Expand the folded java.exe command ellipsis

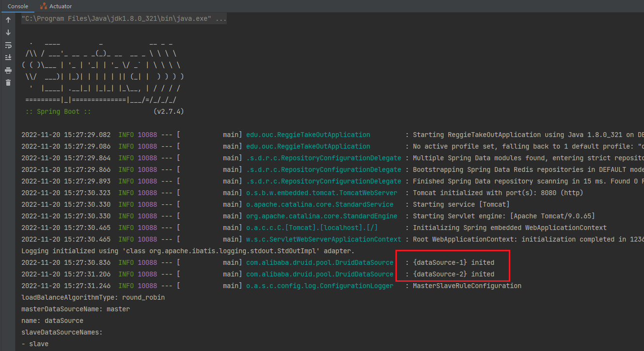pos(221,19)
